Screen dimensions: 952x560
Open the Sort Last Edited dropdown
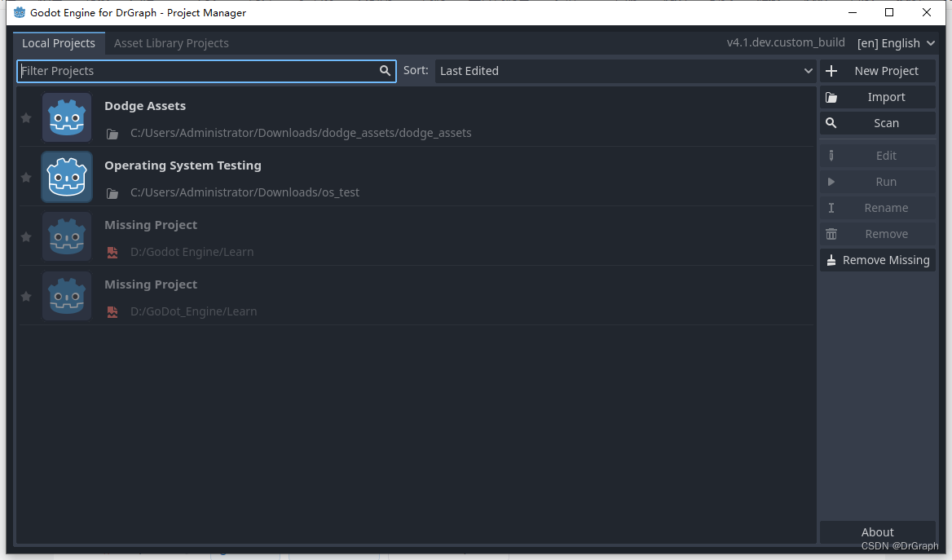[x=625, y=71]
